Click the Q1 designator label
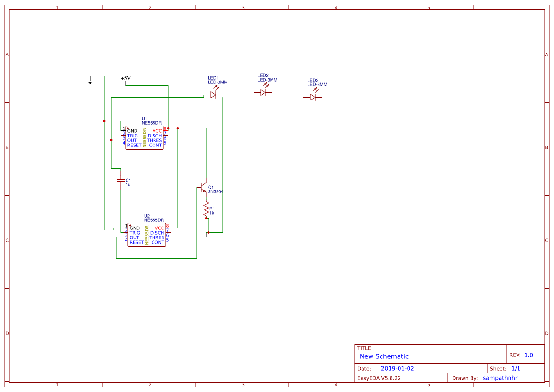 [x=211, y=188]
